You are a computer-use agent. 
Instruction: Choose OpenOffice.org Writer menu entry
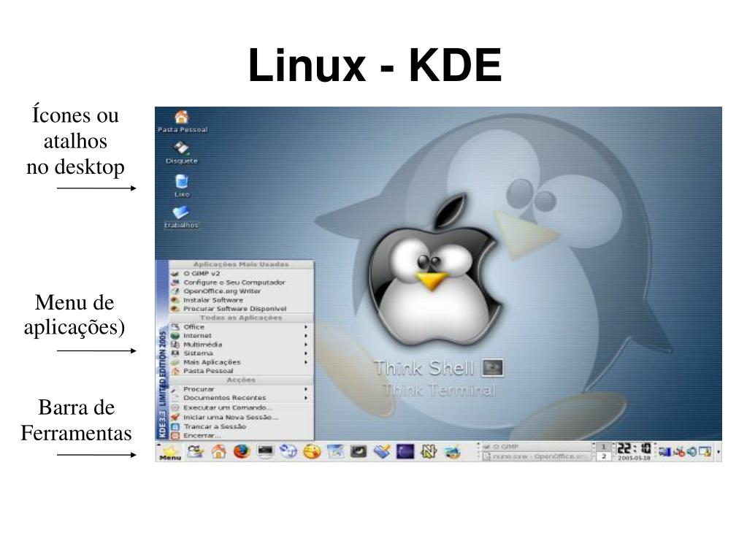(x=221, y=291)
